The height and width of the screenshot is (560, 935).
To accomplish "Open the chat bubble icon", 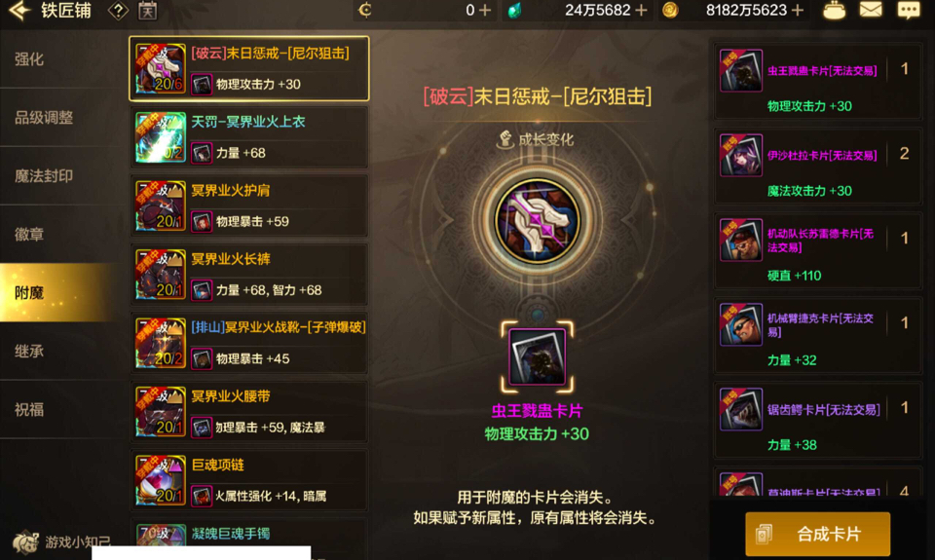I will click(x=909, y=10).
